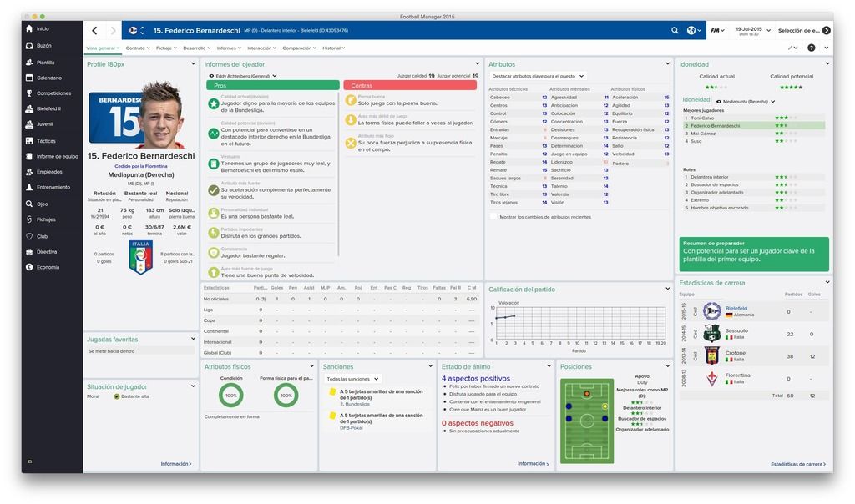Expand Atributos panel chevron
Image resolution: width=855 pixels, height=504 pixels.
667,63
